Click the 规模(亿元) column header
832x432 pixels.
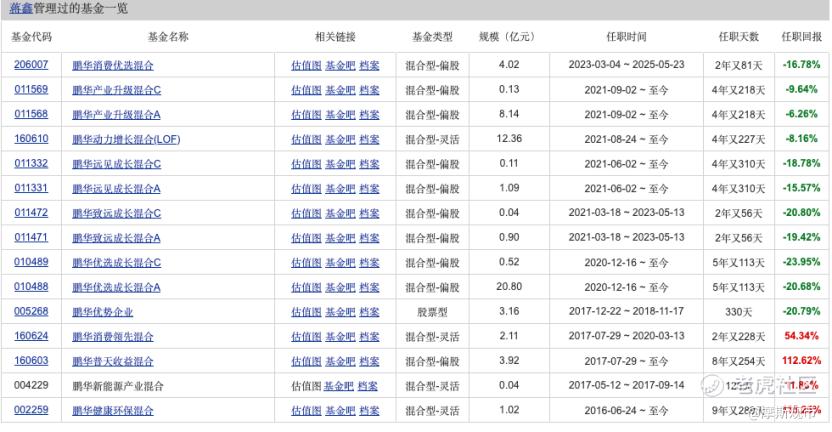point(509,37)
